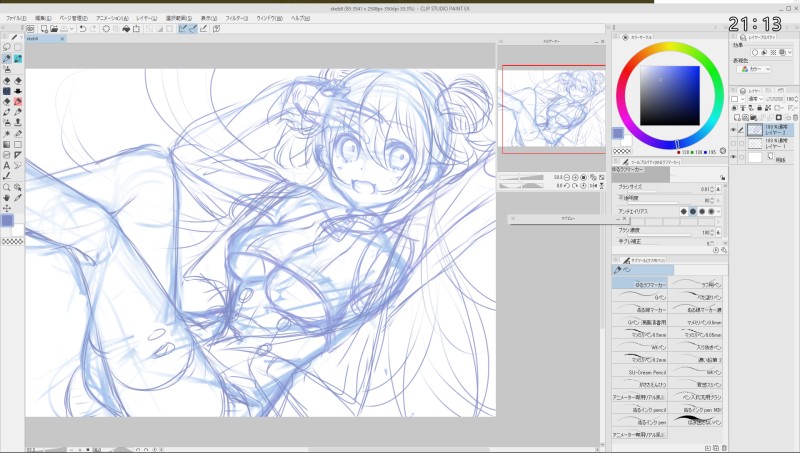Viewport: 800px width, 453px height.
Task: Select the Move layer tool
Action: point(7,208)
